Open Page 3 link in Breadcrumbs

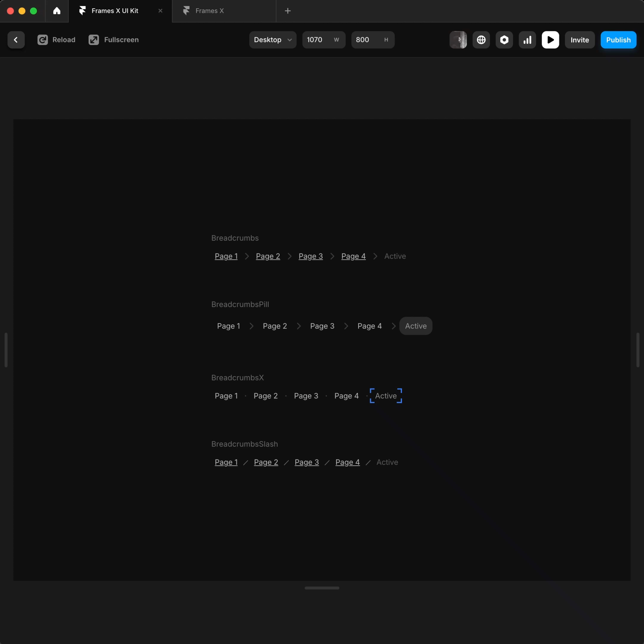(x=310, y=256)
